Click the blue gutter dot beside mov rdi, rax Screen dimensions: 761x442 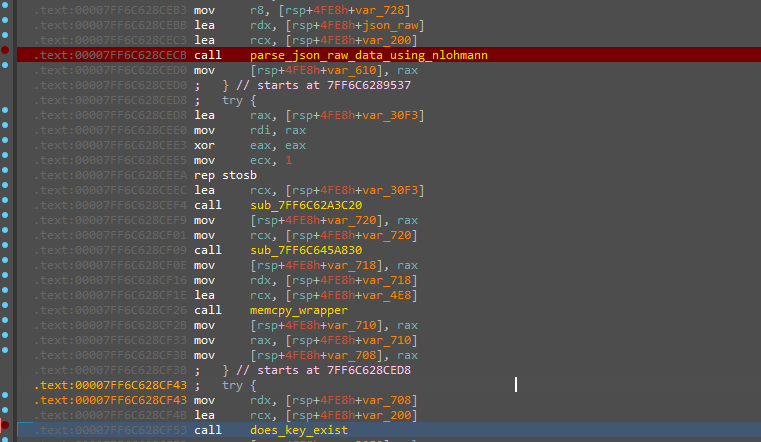(7, 130)
